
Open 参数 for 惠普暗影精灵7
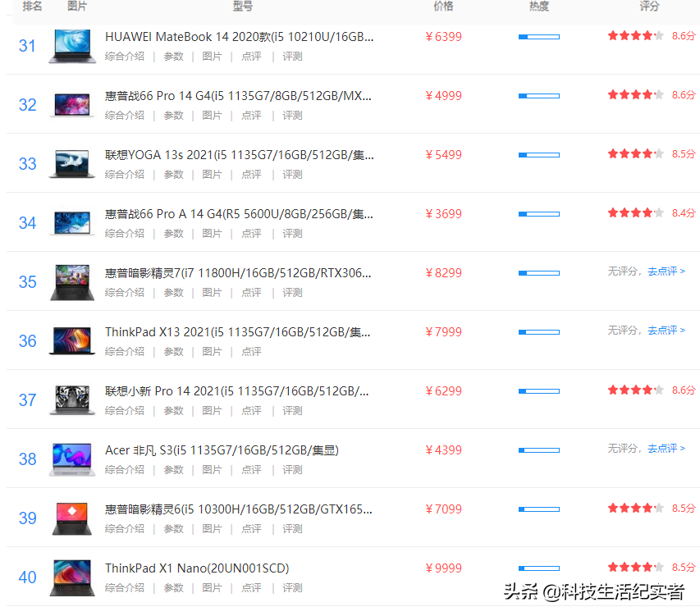coord(174,293)
